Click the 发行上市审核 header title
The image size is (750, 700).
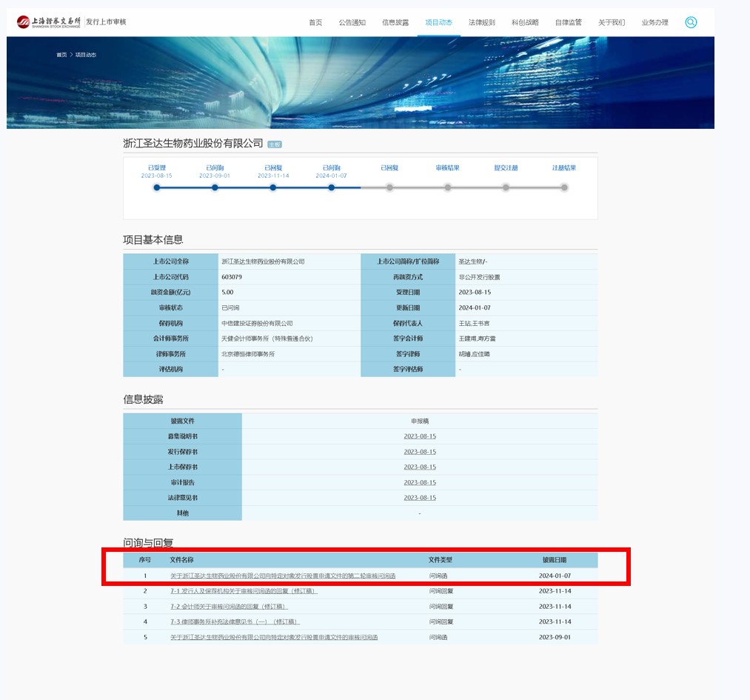106,21
